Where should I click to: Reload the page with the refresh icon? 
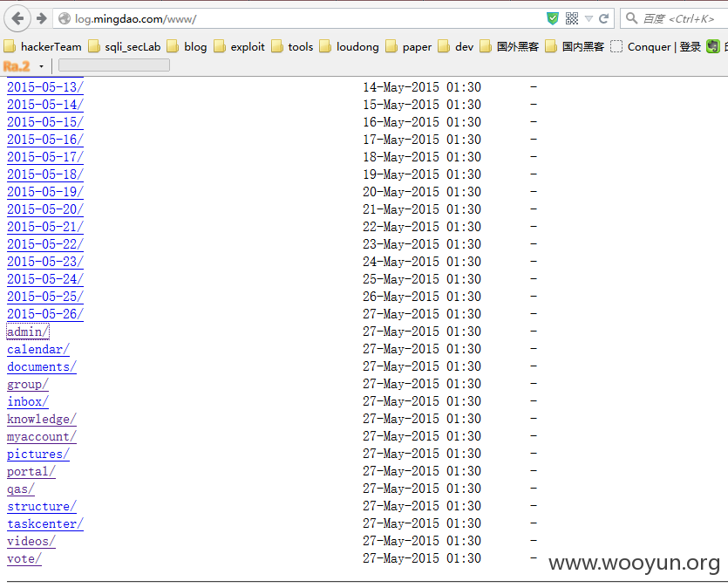pos(603,18)
